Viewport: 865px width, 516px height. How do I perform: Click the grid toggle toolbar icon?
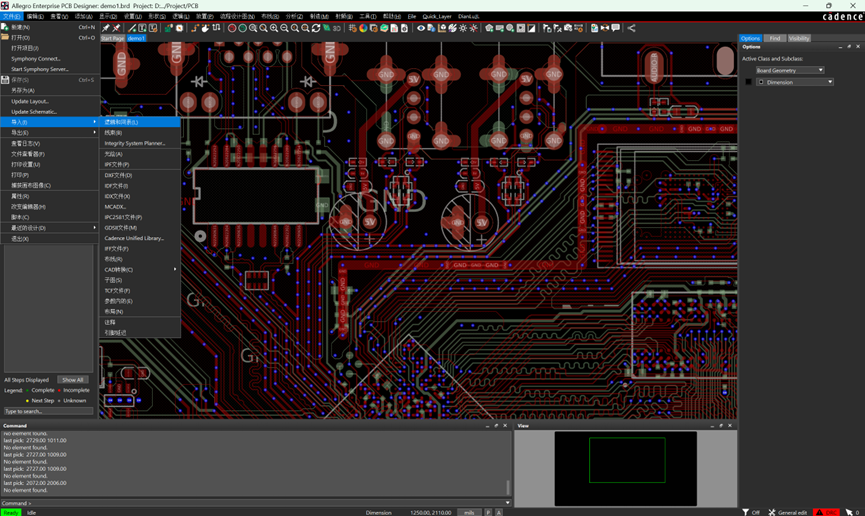[353, 28]
